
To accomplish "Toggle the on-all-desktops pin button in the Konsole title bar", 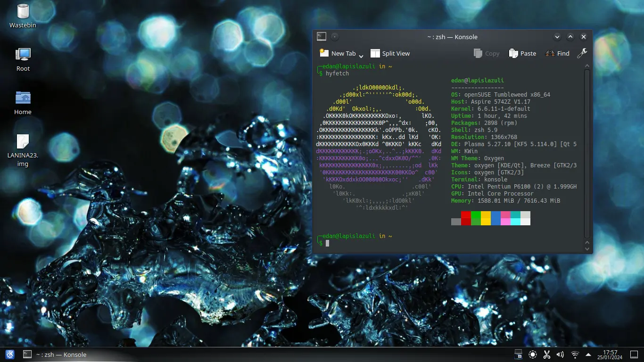I will 334,36.
